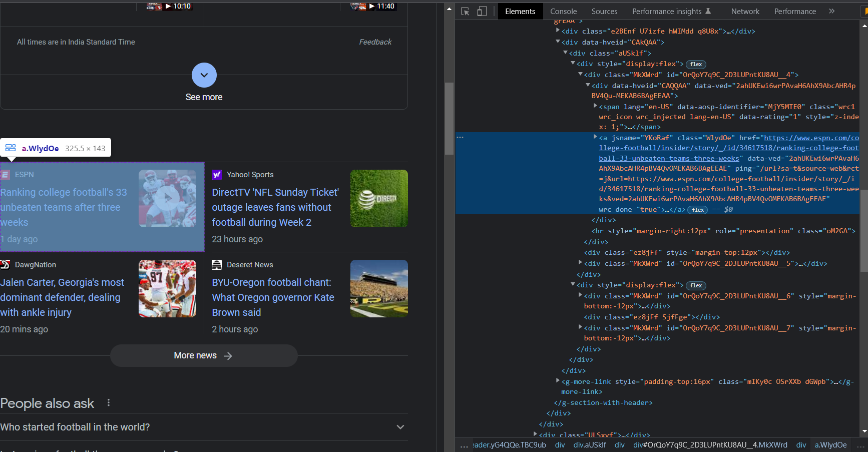Click the blue See more chevron circle
This screenshot has width=868, height=452.
(204, 75)
